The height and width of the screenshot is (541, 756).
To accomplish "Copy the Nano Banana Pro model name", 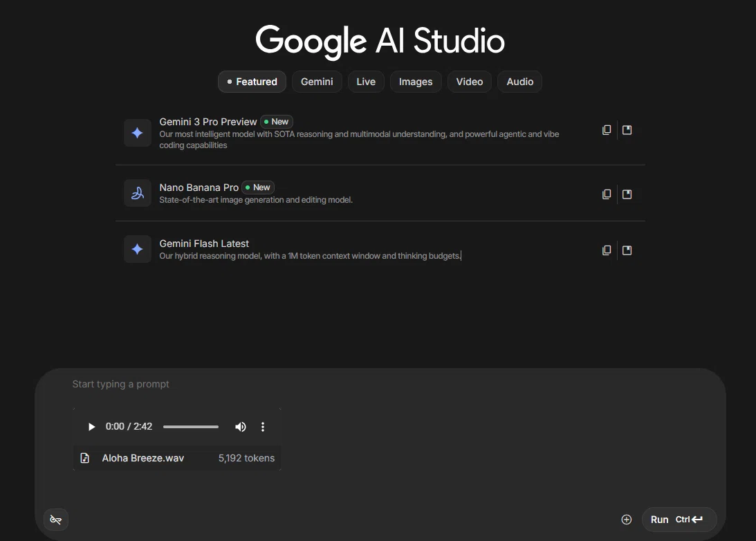I will (607, 194).
